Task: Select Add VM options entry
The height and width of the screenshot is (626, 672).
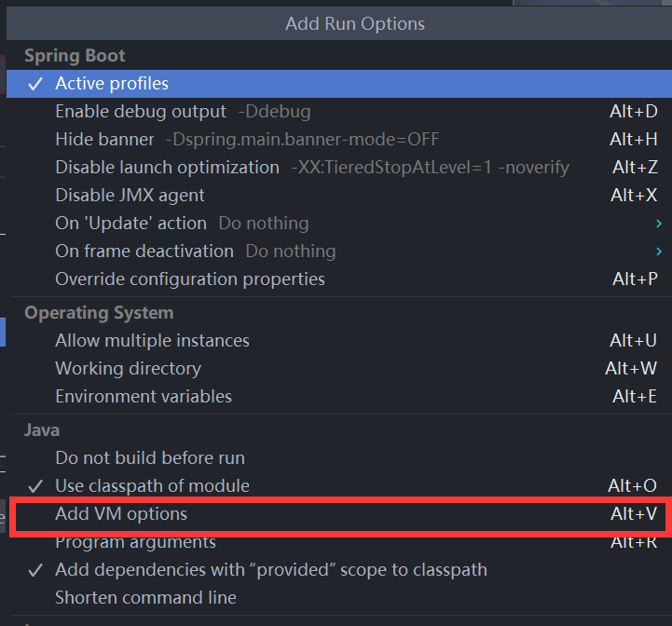Action: point(339,514)
